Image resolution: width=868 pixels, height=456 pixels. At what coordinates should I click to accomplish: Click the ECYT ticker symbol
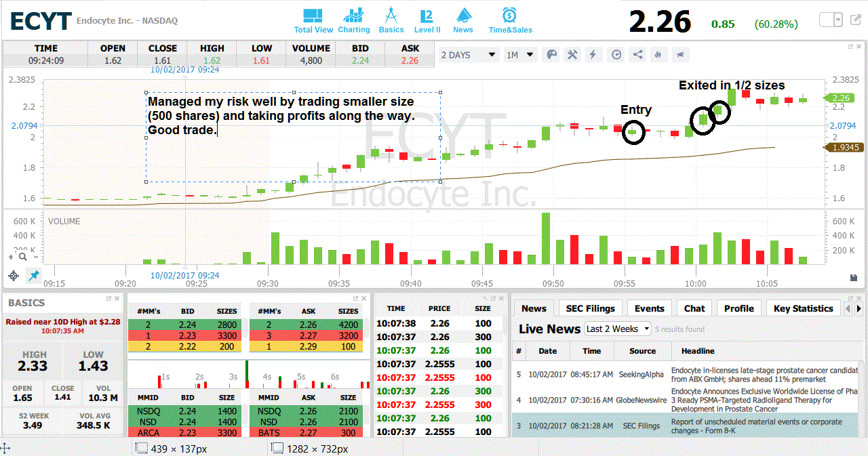(40, 21)
